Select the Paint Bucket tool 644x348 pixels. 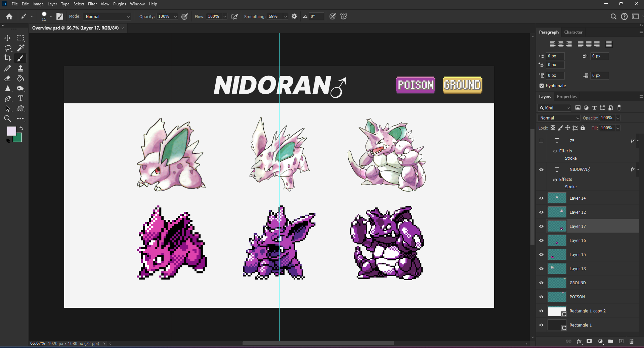click(20, 78)
